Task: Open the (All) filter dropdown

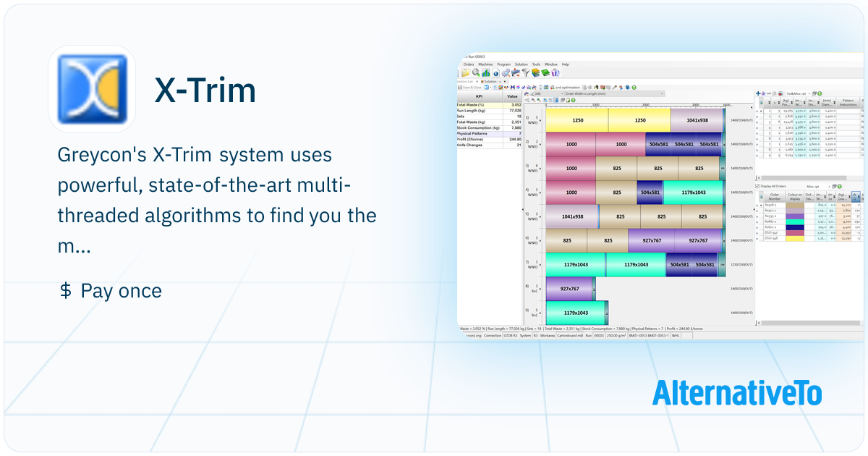Action: (x=549, y=93)
